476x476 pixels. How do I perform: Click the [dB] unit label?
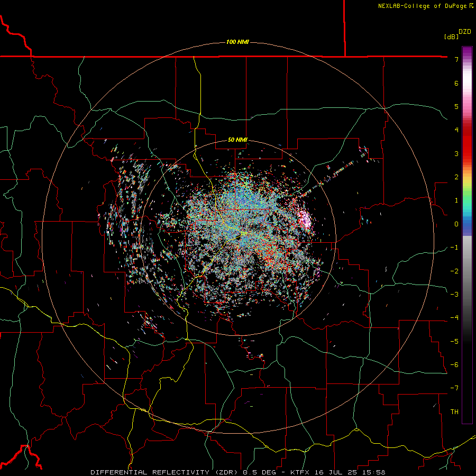click(451, 36)
